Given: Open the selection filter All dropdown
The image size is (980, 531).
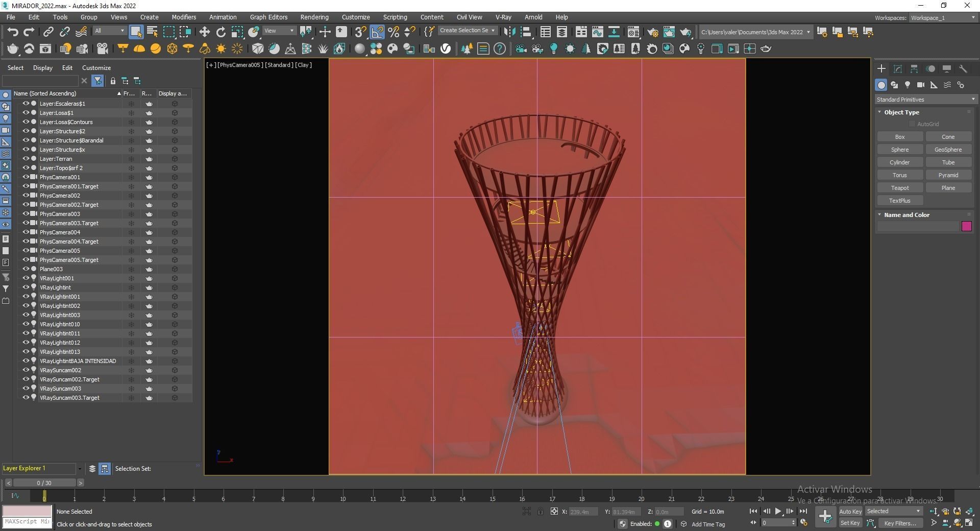Looking at the screenshot, I should coord(109,31).
